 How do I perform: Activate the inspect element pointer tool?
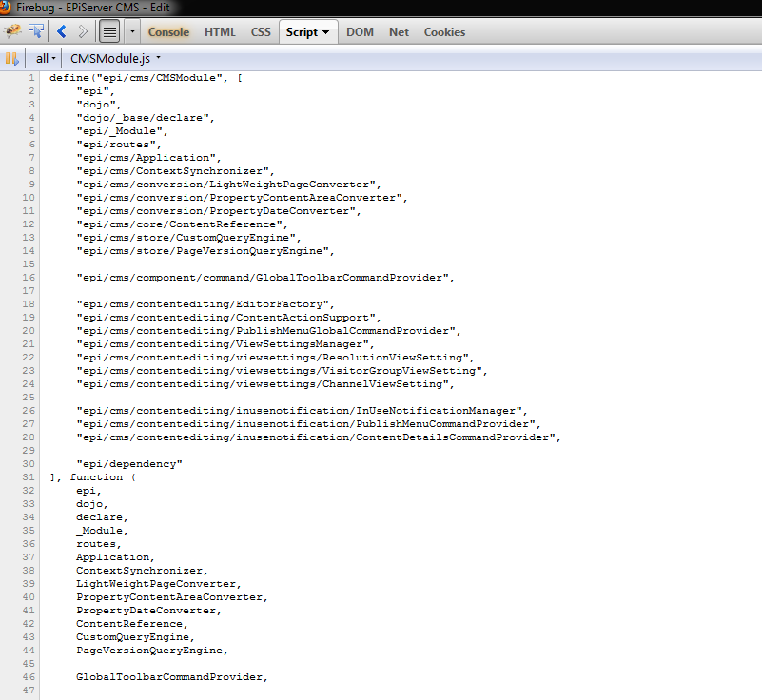click(x=36, y=31)
